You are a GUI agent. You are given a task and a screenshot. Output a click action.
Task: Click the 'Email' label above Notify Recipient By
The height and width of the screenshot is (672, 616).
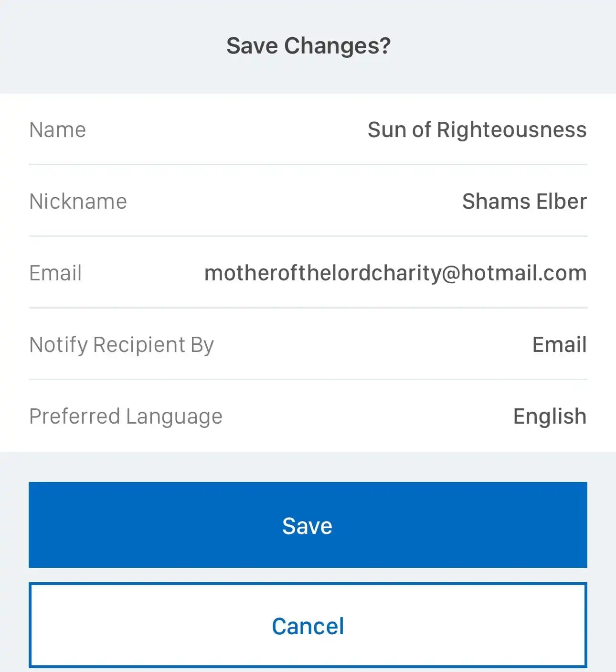click(x=55, y=273)
